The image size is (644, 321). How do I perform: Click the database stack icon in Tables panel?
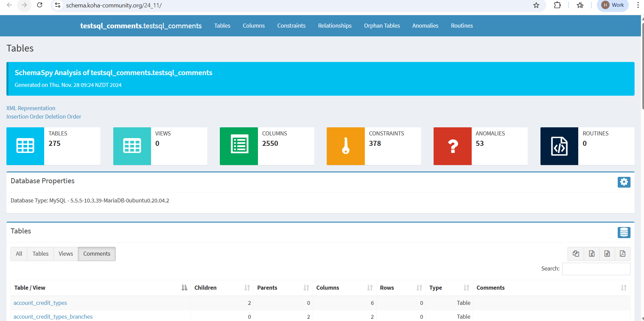coord(624,232)
